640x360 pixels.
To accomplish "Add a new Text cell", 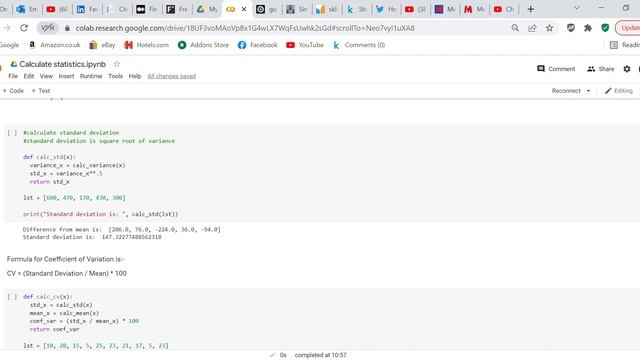I will tap(41, 91).
